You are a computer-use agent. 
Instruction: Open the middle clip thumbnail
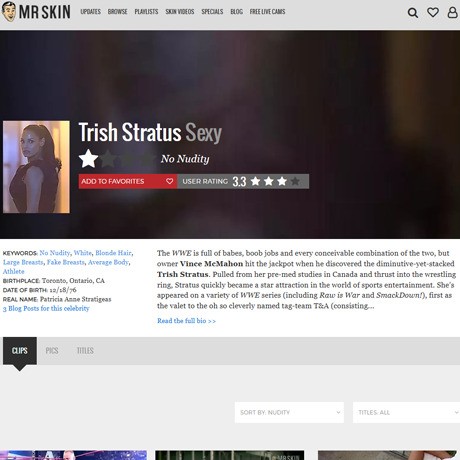(x=230, y=455)
